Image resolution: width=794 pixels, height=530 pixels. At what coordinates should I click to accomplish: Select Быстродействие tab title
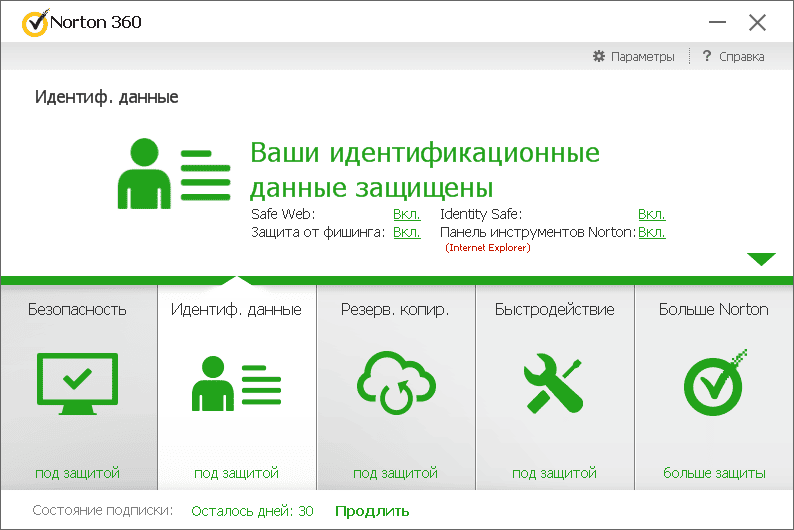point(554,309)
